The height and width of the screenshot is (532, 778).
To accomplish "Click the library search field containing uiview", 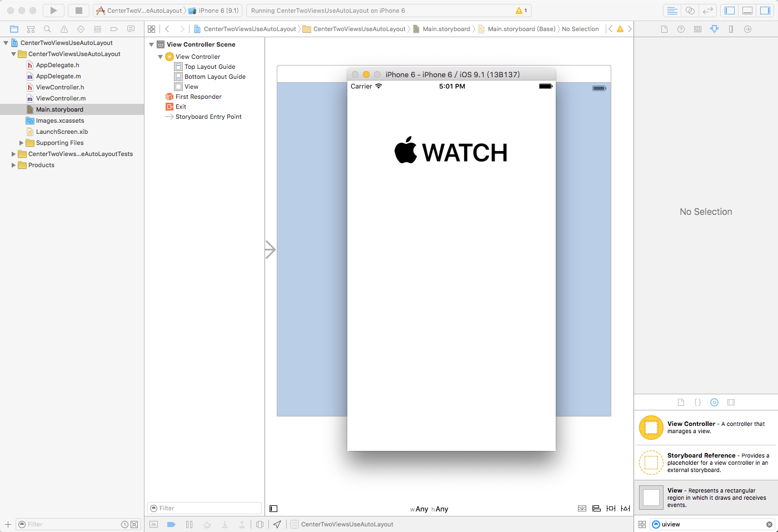I will [712, 524].
